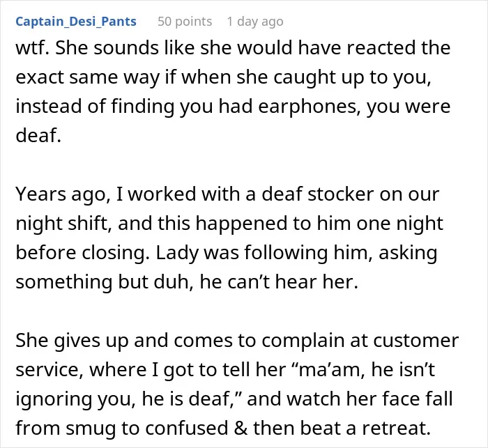Click the 1 day ago timestamp
The image size is (488, 448).
coord(255,22)
